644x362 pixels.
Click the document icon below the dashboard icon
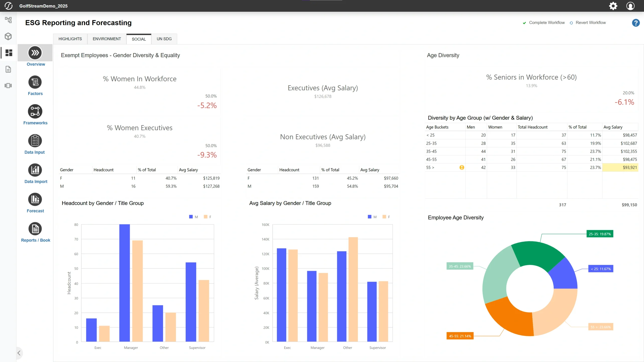8,69
